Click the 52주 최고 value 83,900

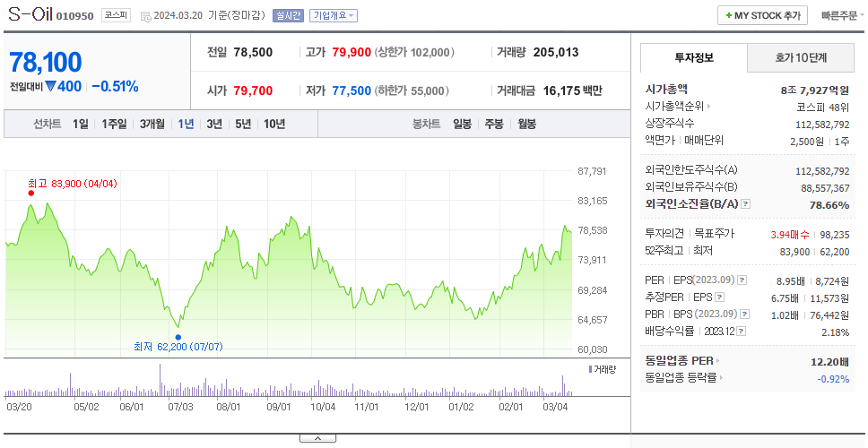pyautogui.click(x=795, y=252)
